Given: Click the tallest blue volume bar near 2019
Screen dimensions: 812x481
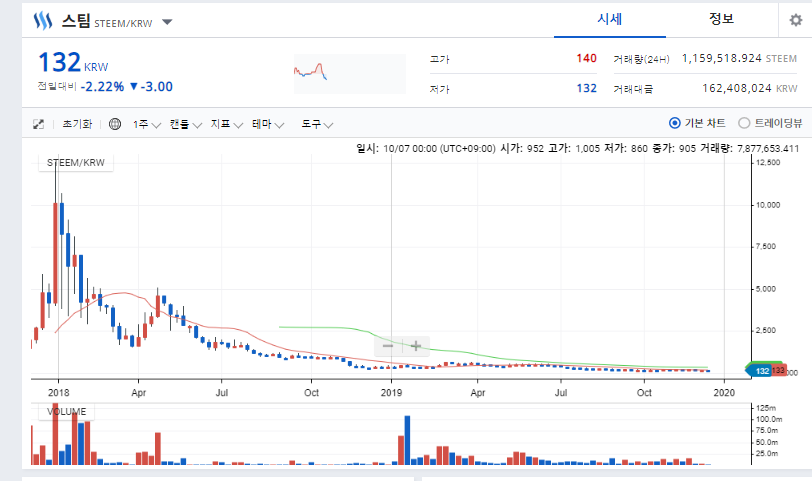Looking at the screenshot, I should coord(407,440).
